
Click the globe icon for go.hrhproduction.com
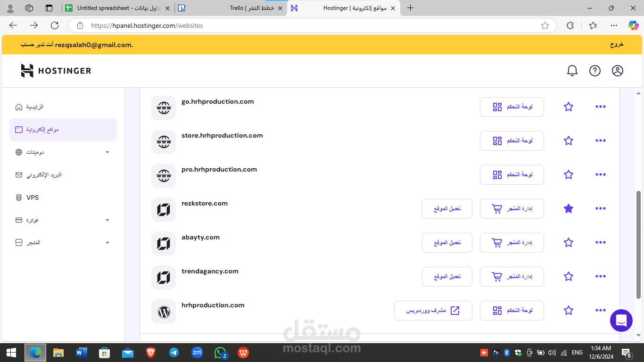pos(164,108)
